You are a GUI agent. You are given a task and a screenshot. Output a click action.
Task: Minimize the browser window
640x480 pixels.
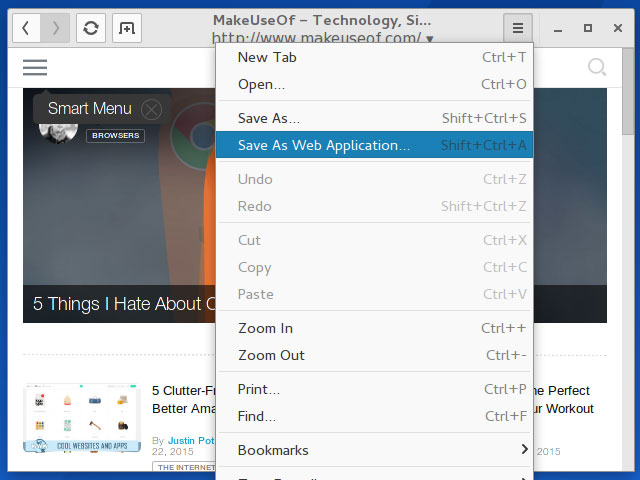point(558,29)
